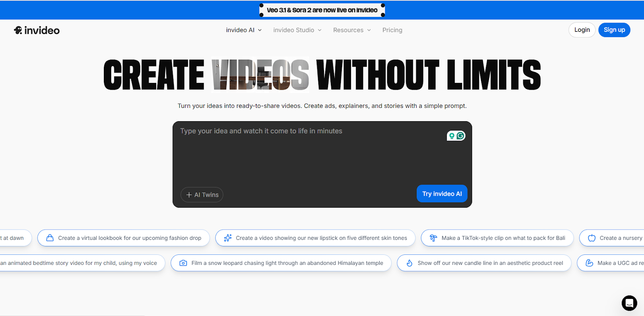Select the snow leopard Himalayan temple suggestion
This screenshot has height=316, width=644.
[281, 263]
